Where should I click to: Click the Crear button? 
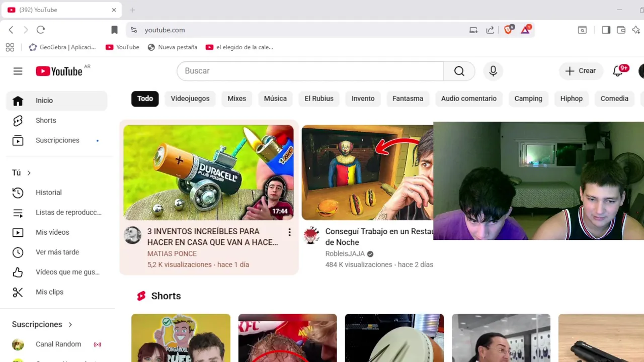pyautogui.click(x=580, y=71)
